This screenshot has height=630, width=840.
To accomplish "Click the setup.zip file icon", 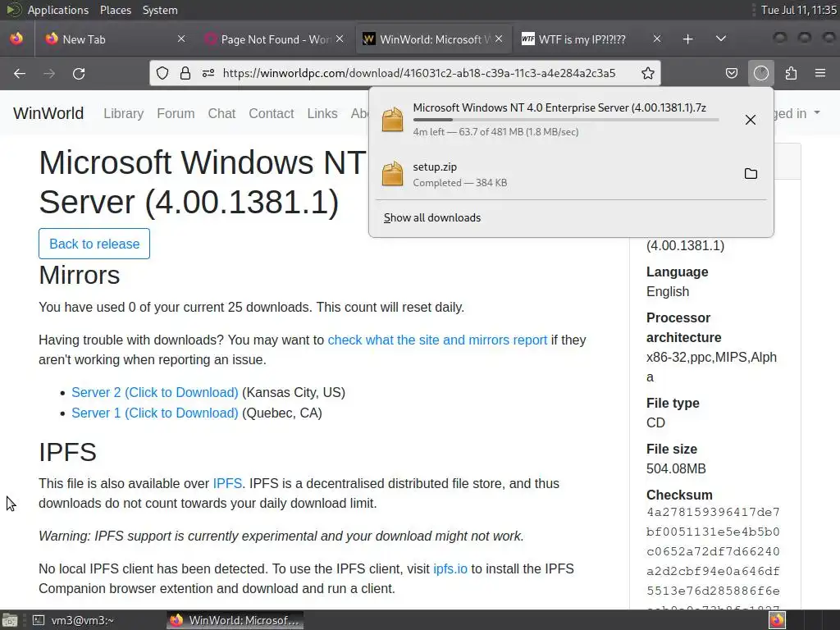I will coord(392,174).
